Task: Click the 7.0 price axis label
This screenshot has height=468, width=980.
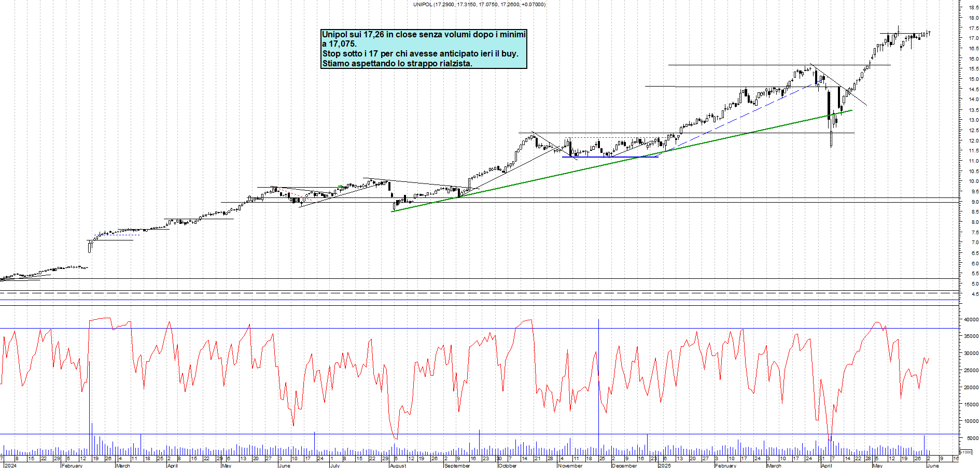Action: point(975,243)
